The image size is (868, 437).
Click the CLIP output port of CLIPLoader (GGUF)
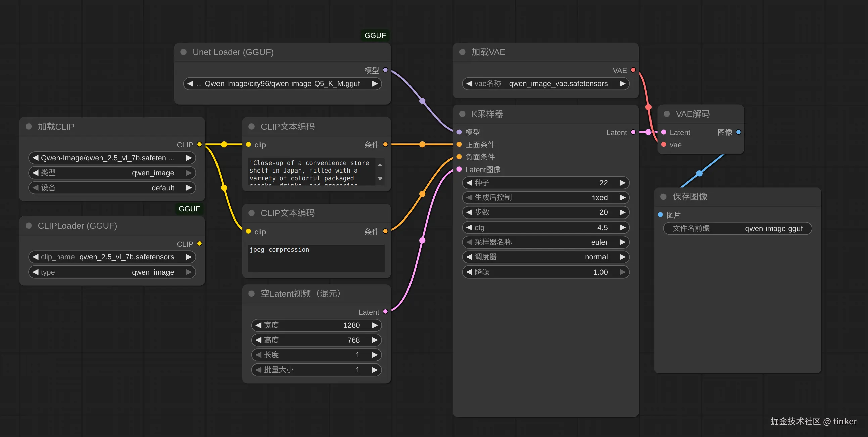199,244
